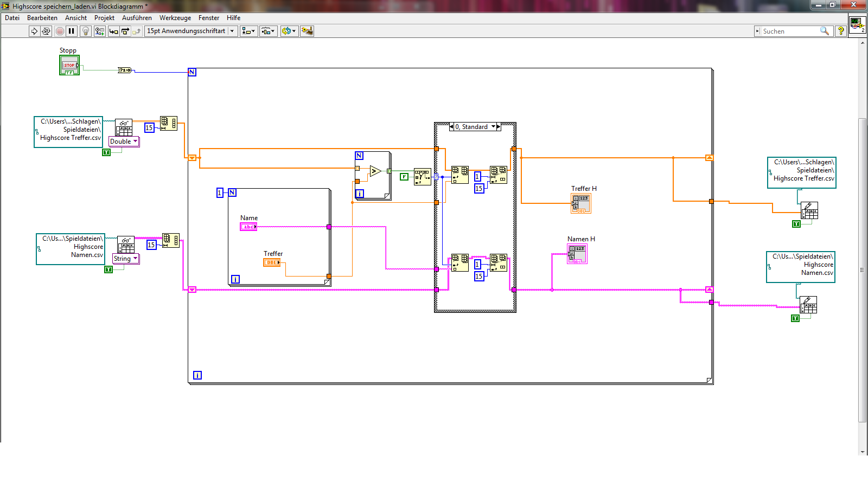The width and height of the screenshot is (868, 488).
Task: Open the Datei menu
Action: pyautogui.click(x=12, y=18)
